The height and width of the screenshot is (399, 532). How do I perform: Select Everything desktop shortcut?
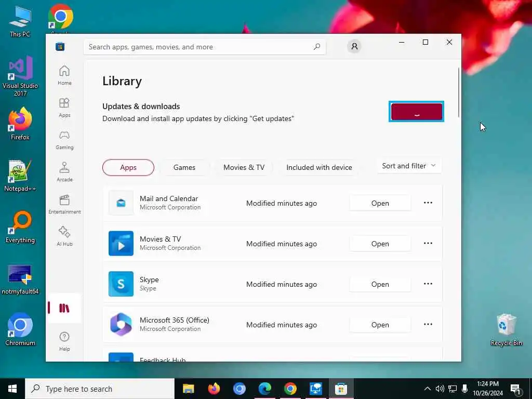click(x=20, y=228)
